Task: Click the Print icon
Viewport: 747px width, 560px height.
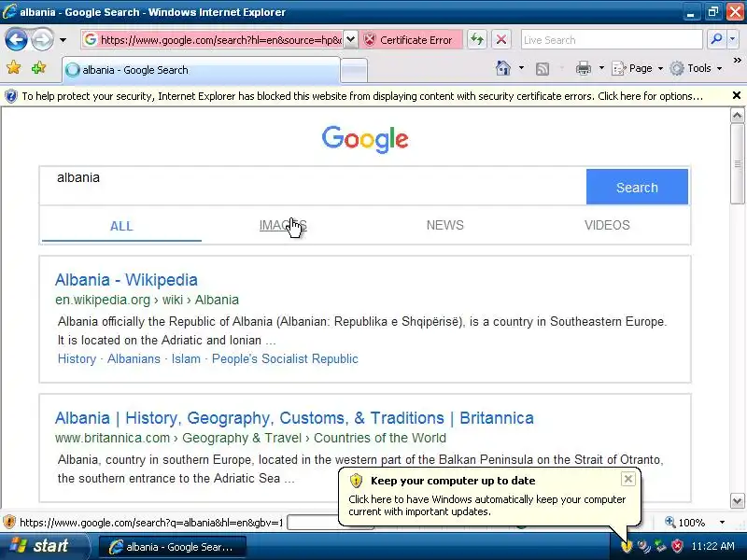Action: coord(583,68)
